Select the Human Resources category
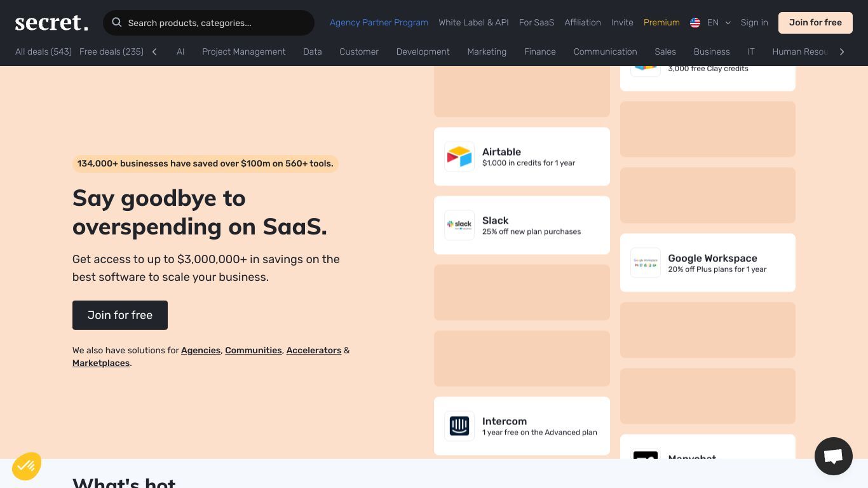 (x=801, y=51)
